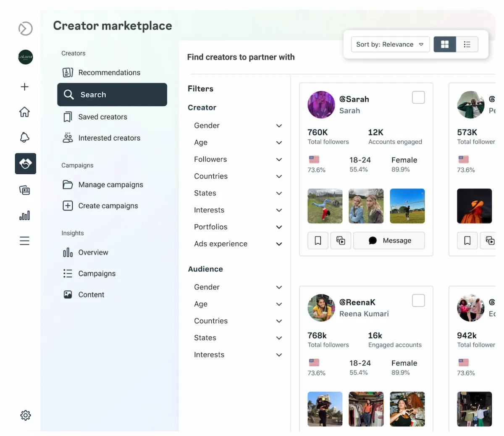504x436 pixels.
Task: Open Saved creators
Action: [112, 117]
